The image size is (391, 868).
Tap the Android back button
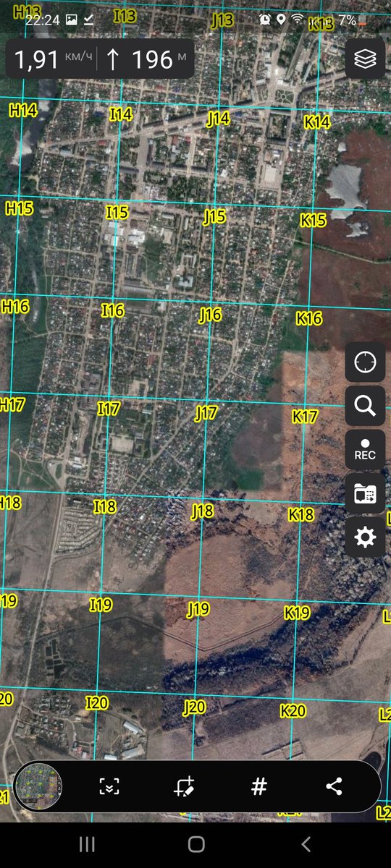click(306, 844)
